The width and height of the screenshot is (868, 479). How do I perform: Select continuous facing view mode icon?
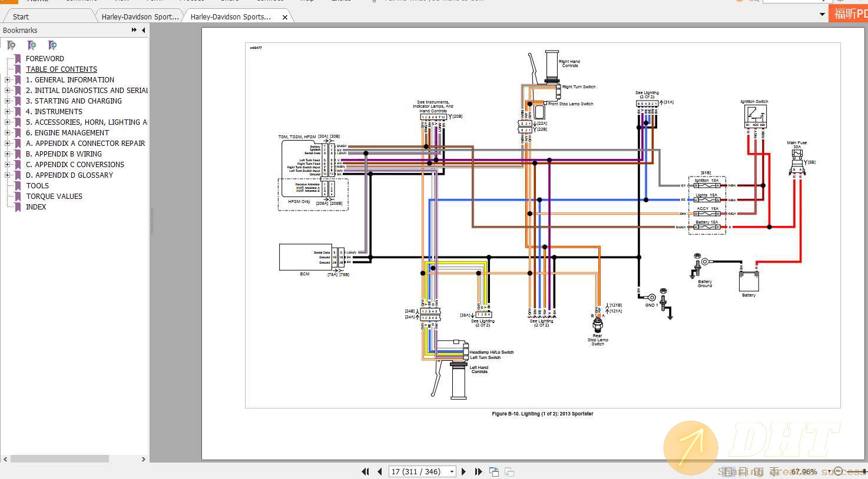(774, 472)
